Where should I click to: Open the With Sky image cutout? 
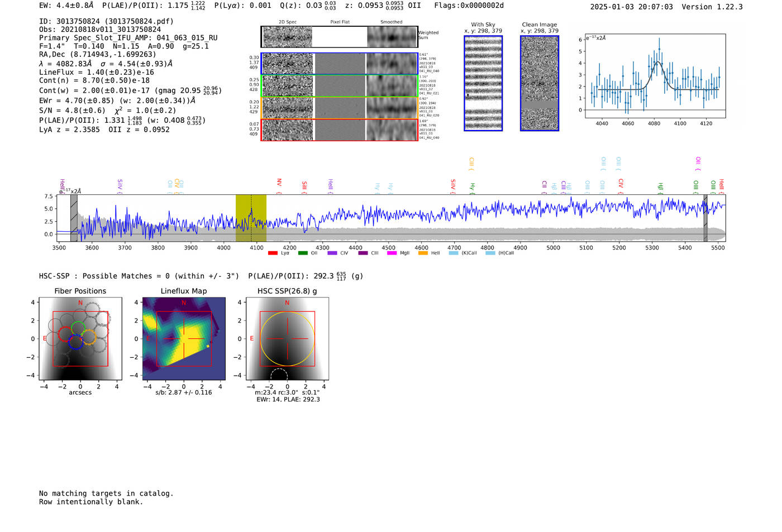(483, 83)
